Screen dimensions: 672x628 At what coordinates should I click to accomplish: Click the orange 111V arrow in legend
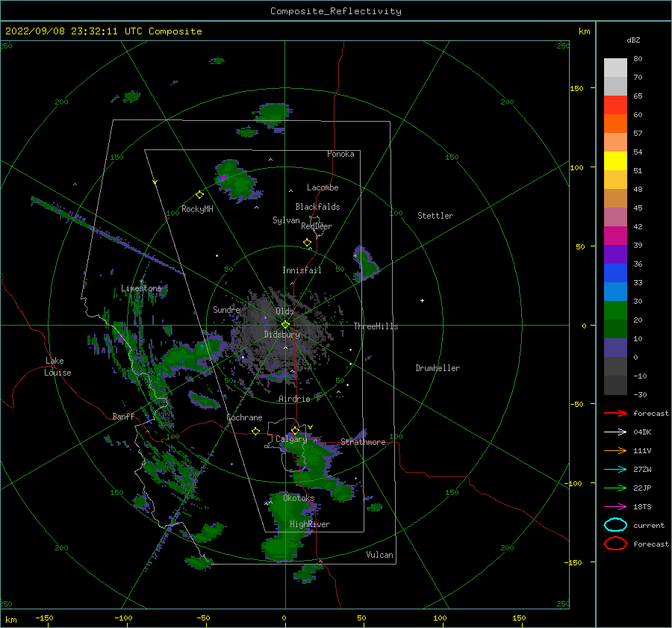click(x=615, y=450)
